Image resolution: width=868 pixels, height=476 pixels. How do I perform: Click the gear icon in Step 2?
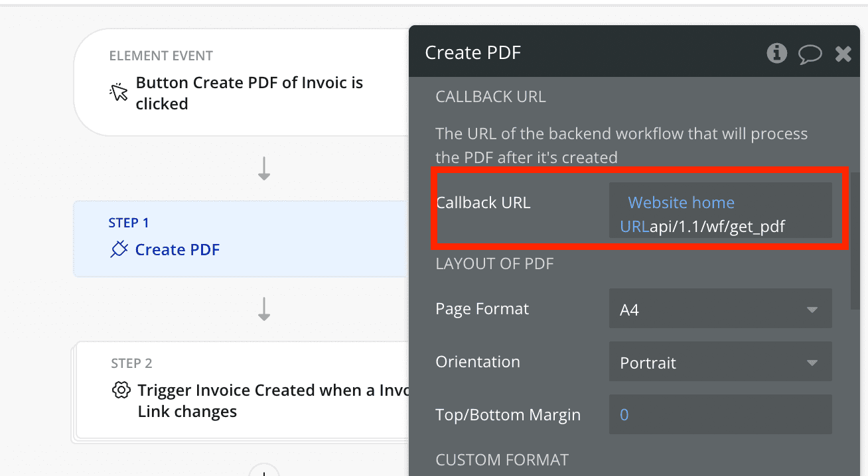[x=121, y=390]
